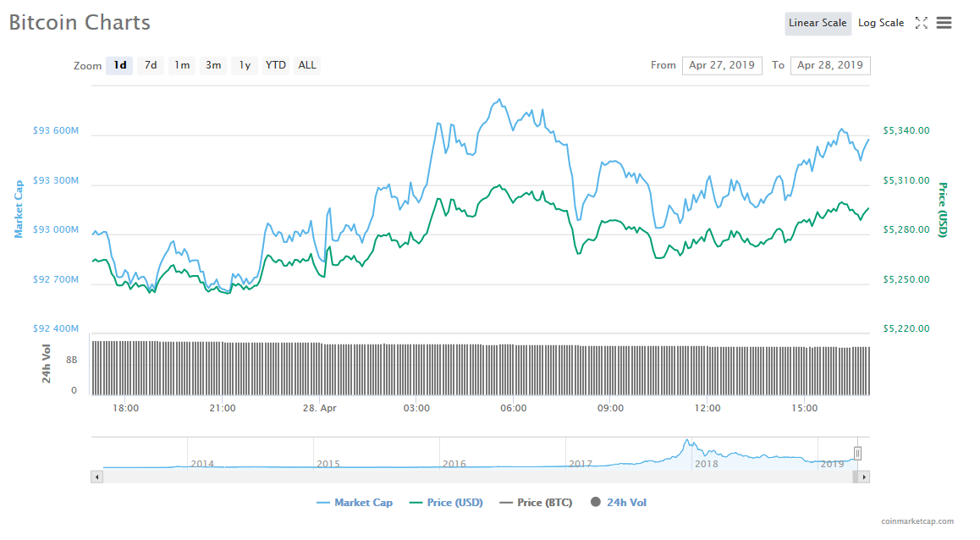This screenshot has width=980, height=540.
Task: Click the 2015 navigator year label
Action: 328,464
